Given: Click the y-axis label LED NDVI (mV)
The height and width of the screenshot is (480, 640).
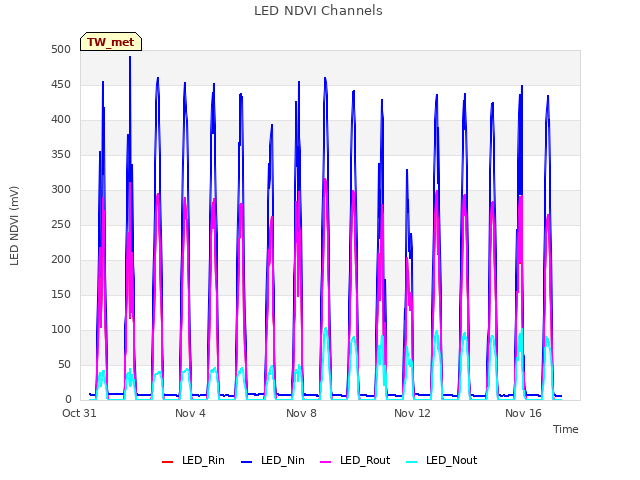Looking at the screenshot, I should pos(14,226).
